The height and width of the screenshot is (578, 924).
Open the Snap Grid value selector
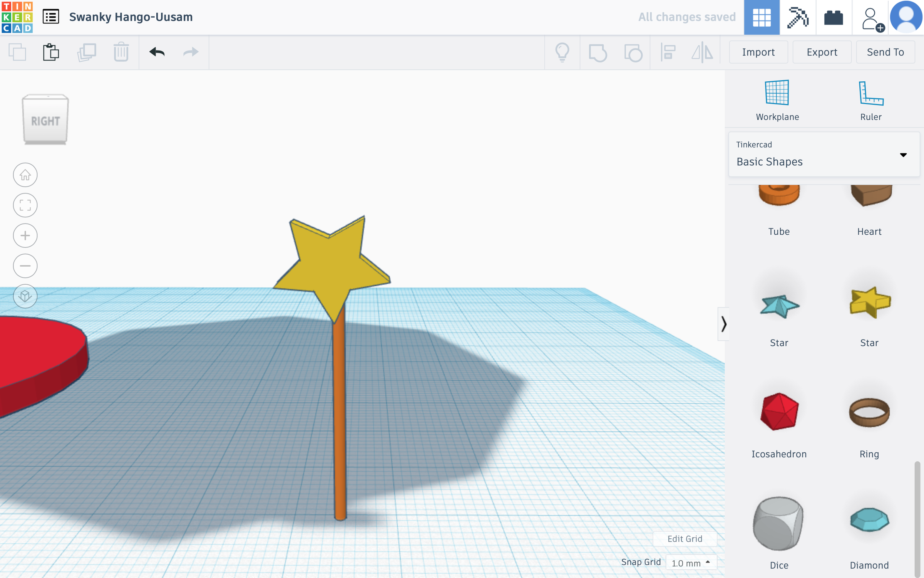tap(690, 562)
